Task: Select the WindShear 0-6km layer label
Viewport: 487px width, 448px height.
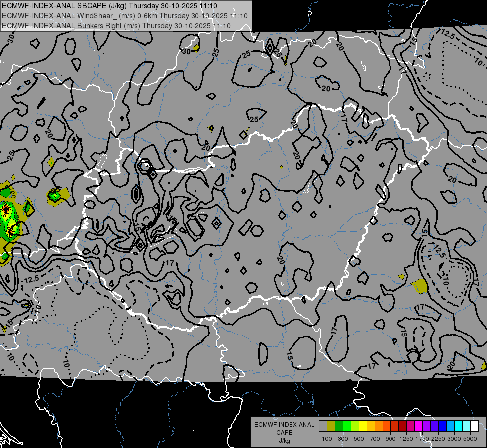Action: click(124, 16)
